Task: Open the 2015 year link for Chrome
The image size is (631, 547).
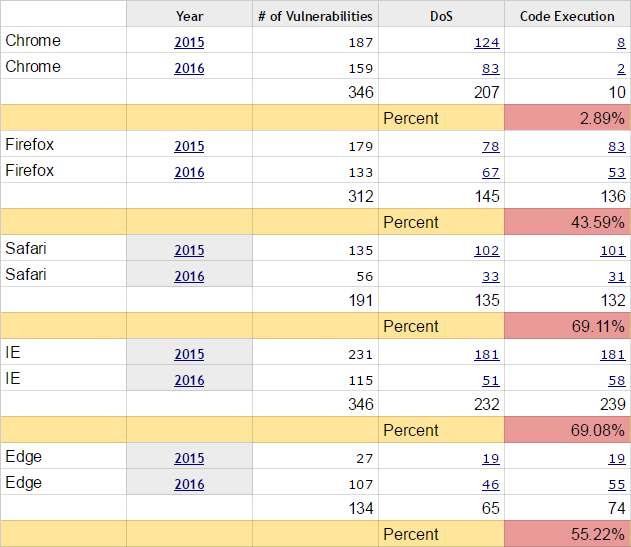Action: (x=189, y=42)
